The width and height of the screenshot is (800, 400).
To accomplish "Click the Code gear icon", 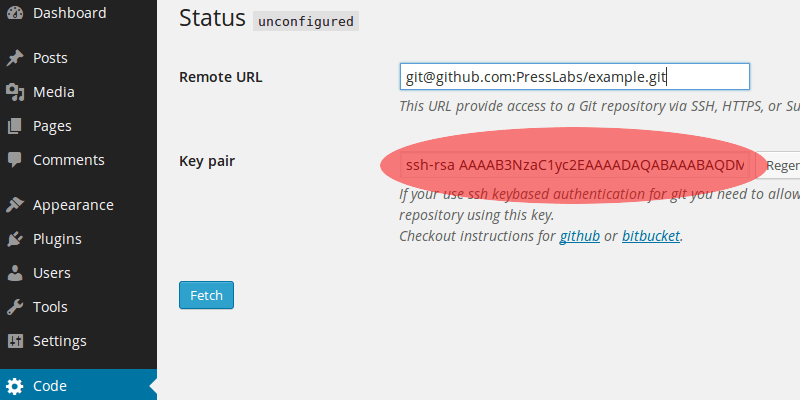I will pos(15,386).
